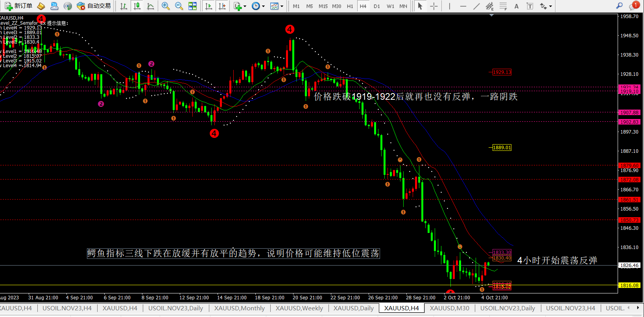644x317 pixels.
Task: Click the annotation '4小时开始震荡反弹'
Action: [557, 260]
